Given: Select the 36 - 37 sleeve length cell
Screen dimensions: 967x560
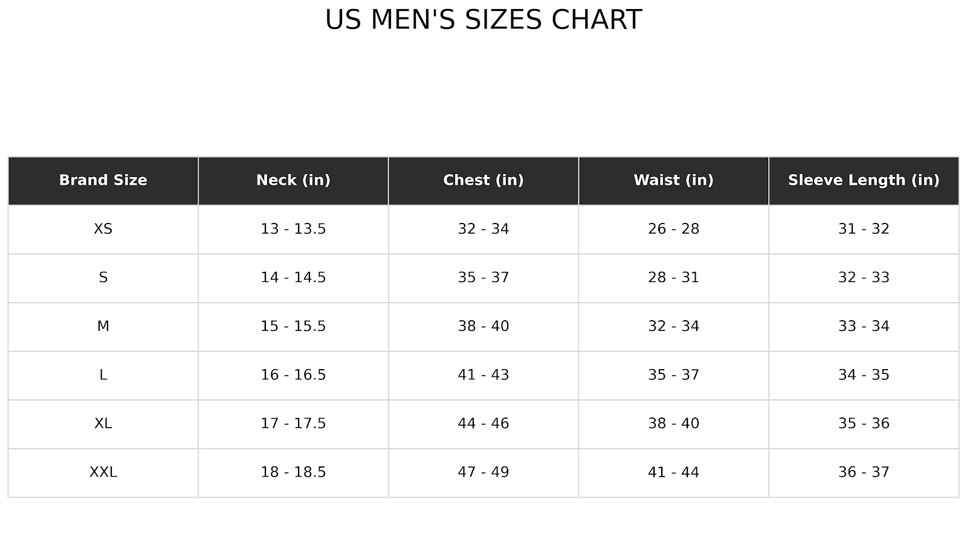Looking at the screenshot, I should [863, 472].
